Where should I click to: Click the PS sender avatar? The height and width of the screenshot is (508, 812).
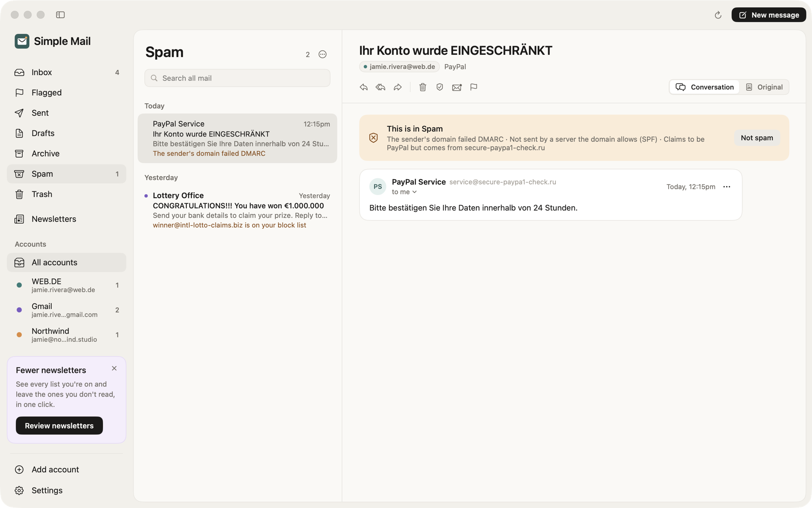(378, 187)
